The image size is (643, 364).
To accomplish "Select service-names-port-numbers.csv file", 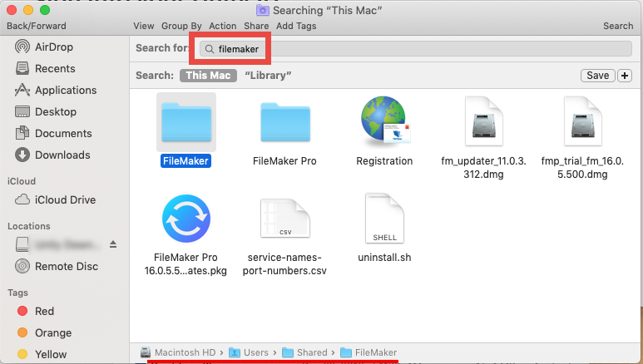I will coord(285,219).
